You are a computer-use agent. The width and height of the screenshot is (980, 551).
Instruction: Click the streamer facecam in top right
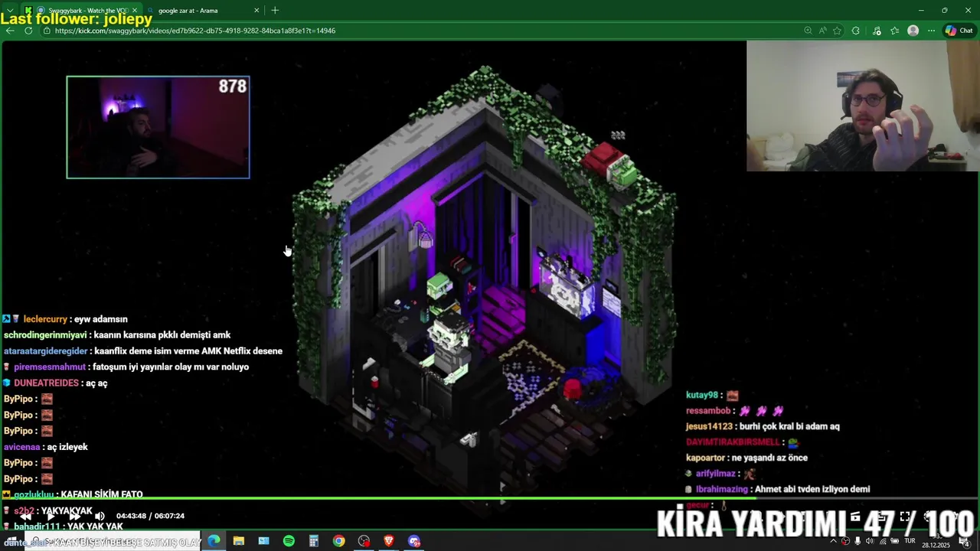[x=863, y=106]
